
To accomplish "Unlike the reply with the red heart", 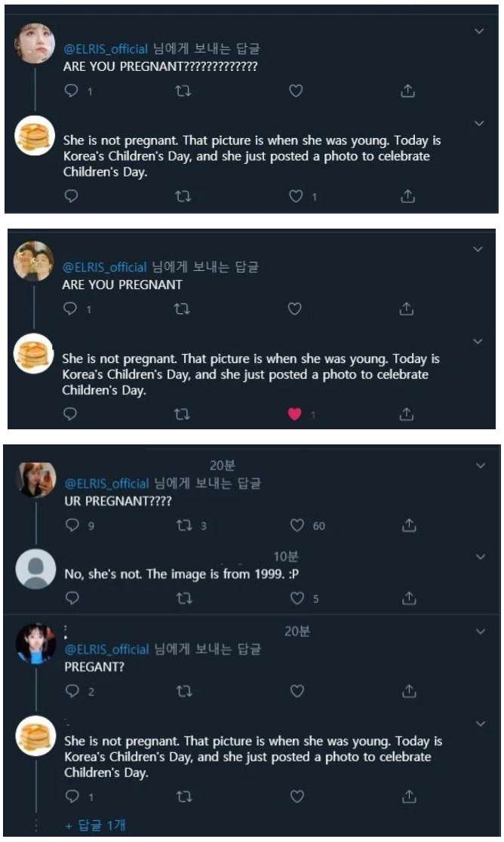I will click(x=296, y=413).
